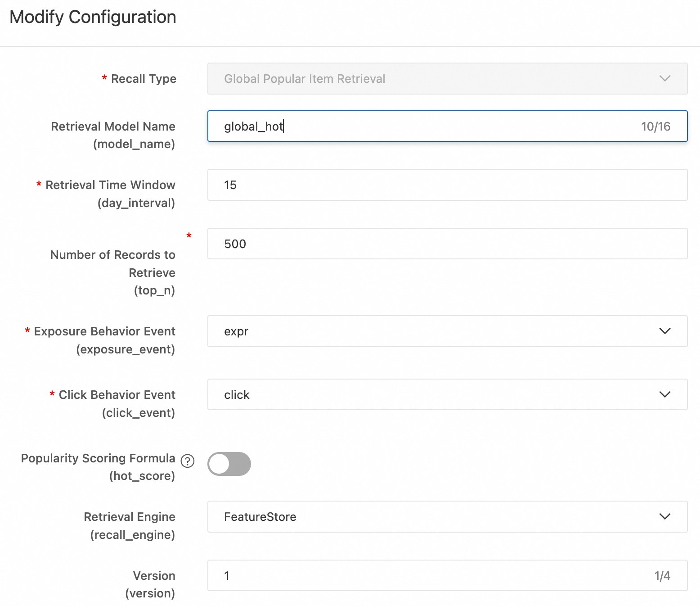Open the Exposure Behavior Event dropdown showing expr
Image resolution: width=700 pixels, height=606 pixels.
[447, 331]
